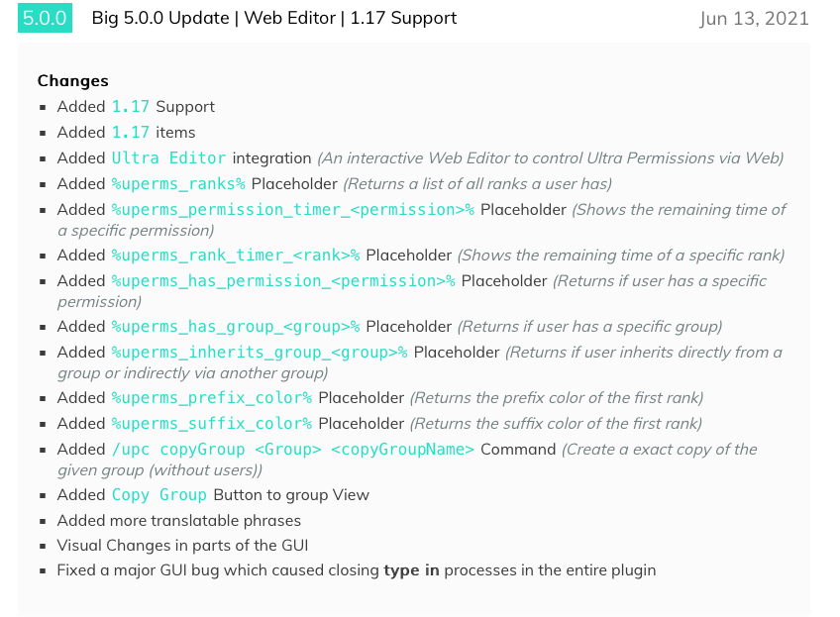Select the %uperms_suffix_color% placeholder
Viewport: 840px width, 617px height.
click(x=212, y=423)
